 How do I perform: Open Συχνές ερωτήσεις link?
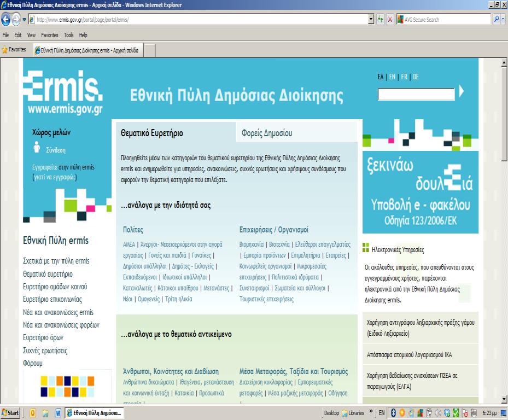45,351
